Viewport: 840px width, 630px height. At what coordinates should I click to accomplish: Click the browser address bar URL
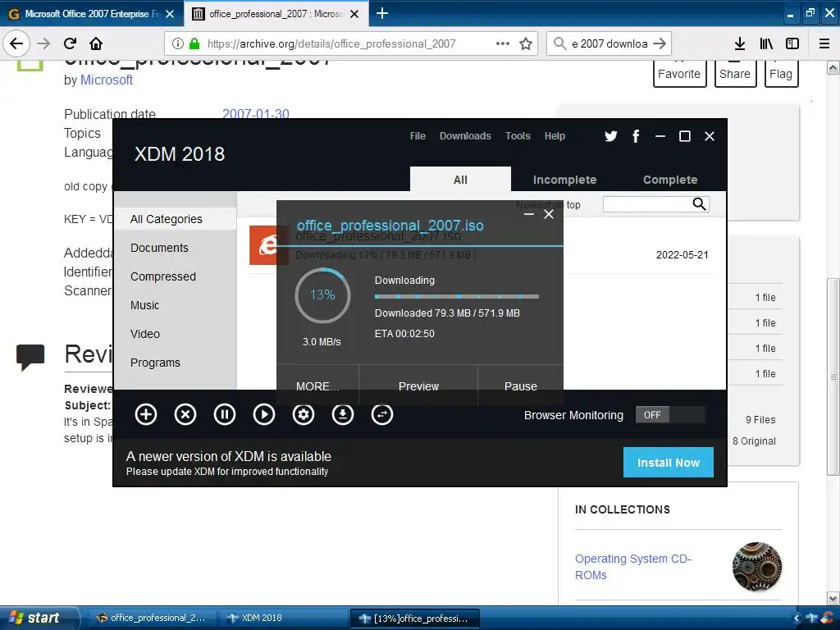(x=331, y=43)
